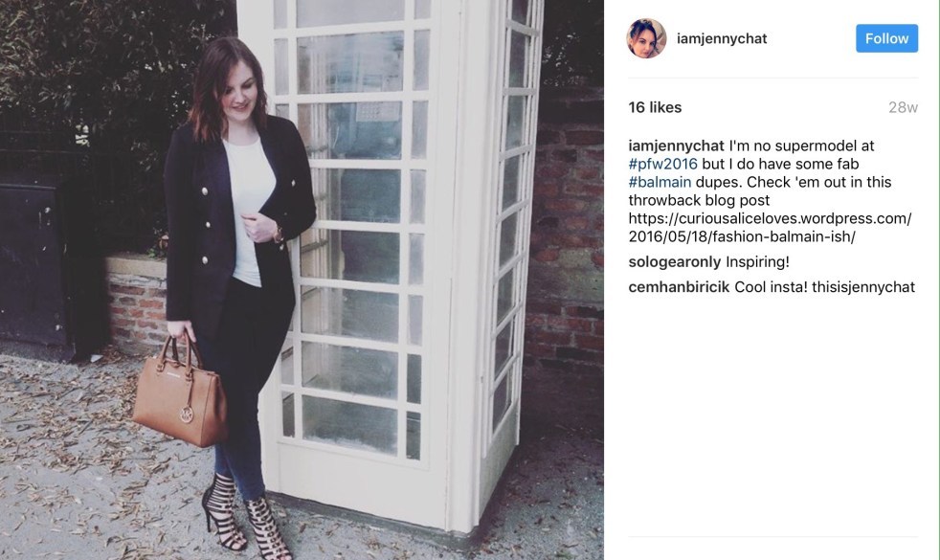Click the 28w post timestamp
Image resolution: width=940 pixels, height=560 pixels.
(x=903, y=107)
